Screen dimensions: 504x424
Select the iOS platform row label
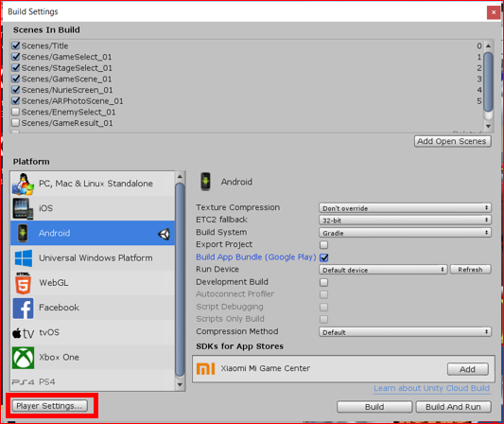click(45, 208)
